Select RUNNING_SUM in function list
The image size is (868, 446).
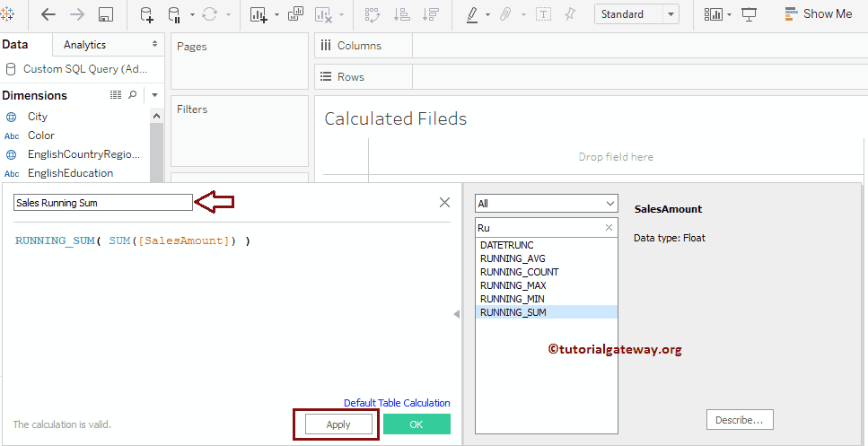tap(547, 312)
